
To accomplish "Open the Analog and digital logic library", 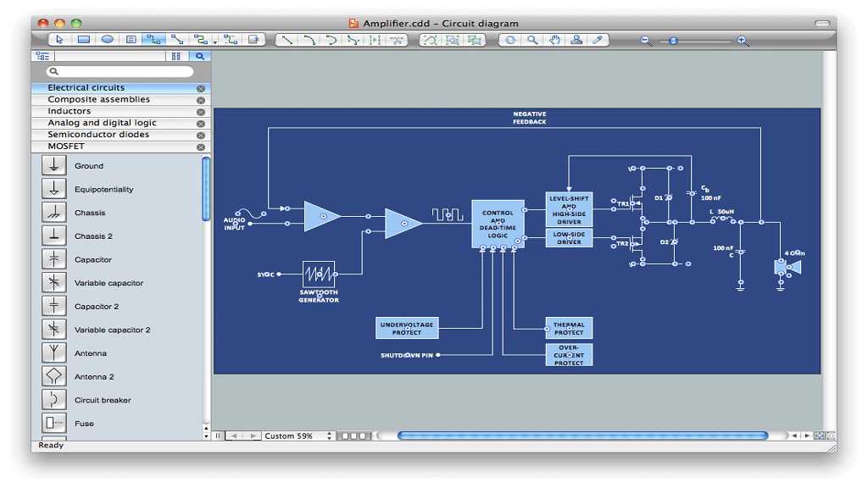I will [120, 123].
